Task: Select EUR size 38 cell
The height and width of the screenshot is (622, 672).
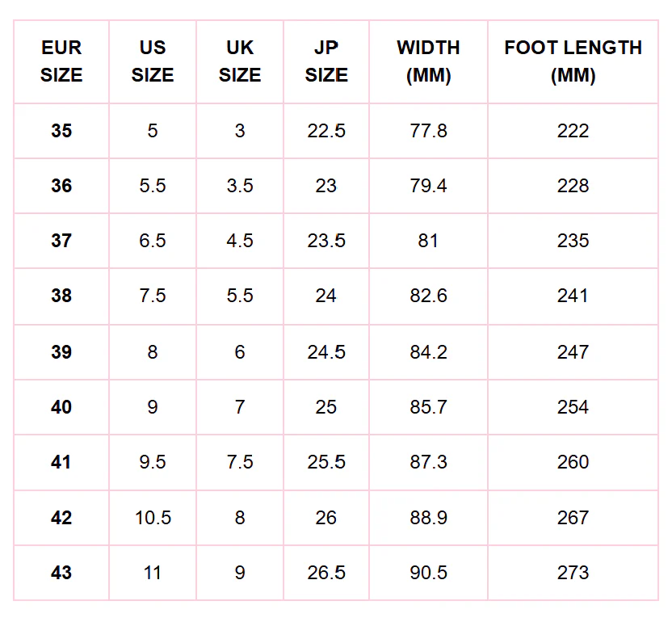Action: point(61,296)
